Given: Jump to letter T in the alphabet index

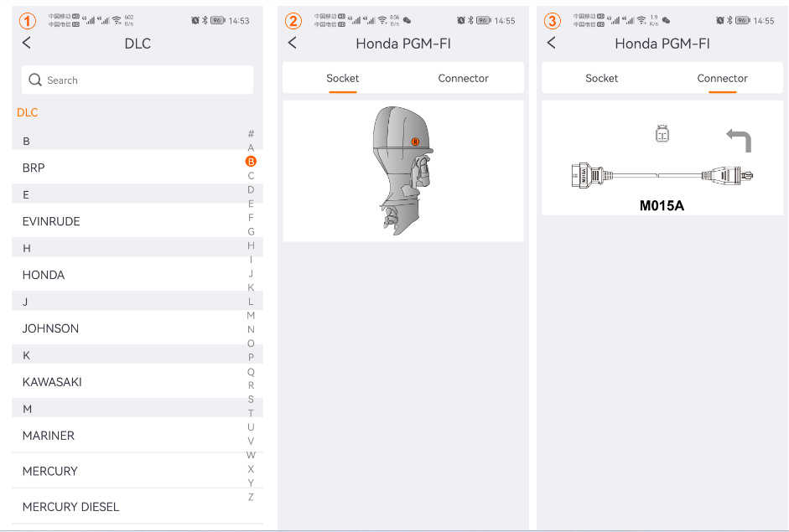Looking at the screenshot, I should 251,413.
